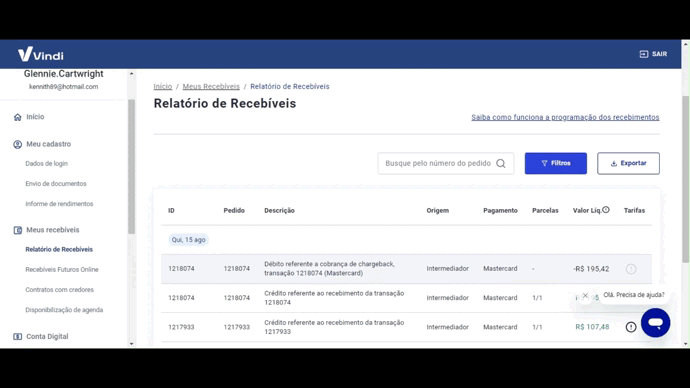Click ID 1217933 in the table
The width and height of the screenshot is (690, 388).
click(x=181, y=327)
